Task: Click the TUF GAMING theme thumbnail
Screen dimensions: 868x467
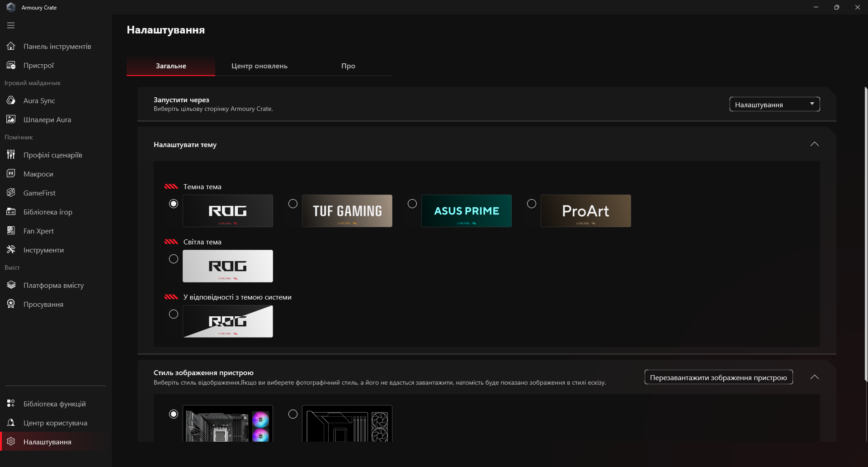Action: tap(347, 211)
